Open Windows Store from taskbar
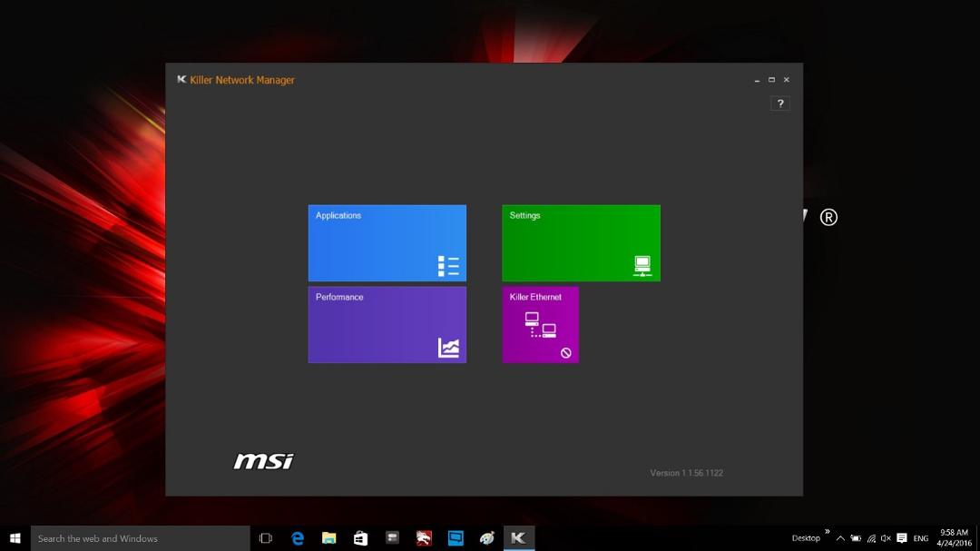This screenshot has width=980, height=551. pos(360,538)
